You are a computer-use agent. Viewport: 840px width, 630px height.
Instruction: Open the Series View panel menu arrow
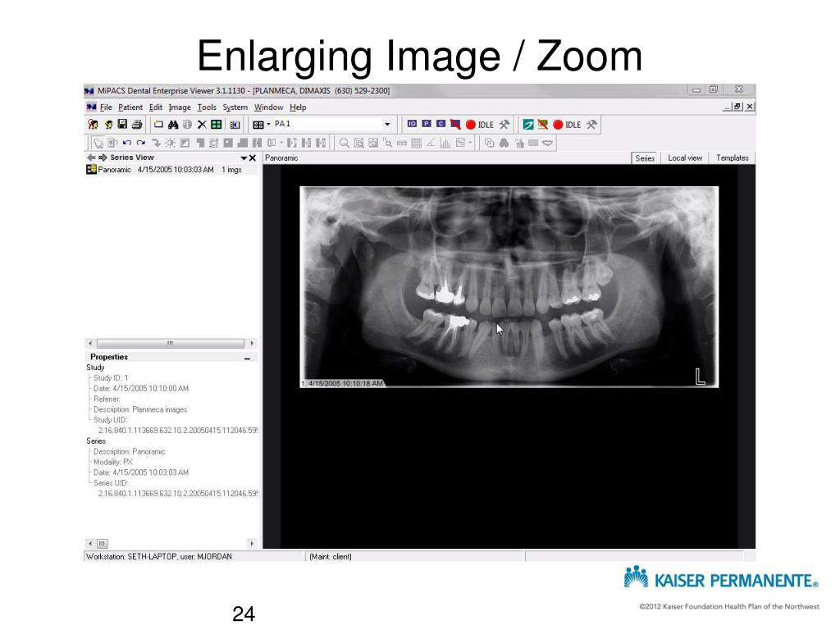point(244,158)
